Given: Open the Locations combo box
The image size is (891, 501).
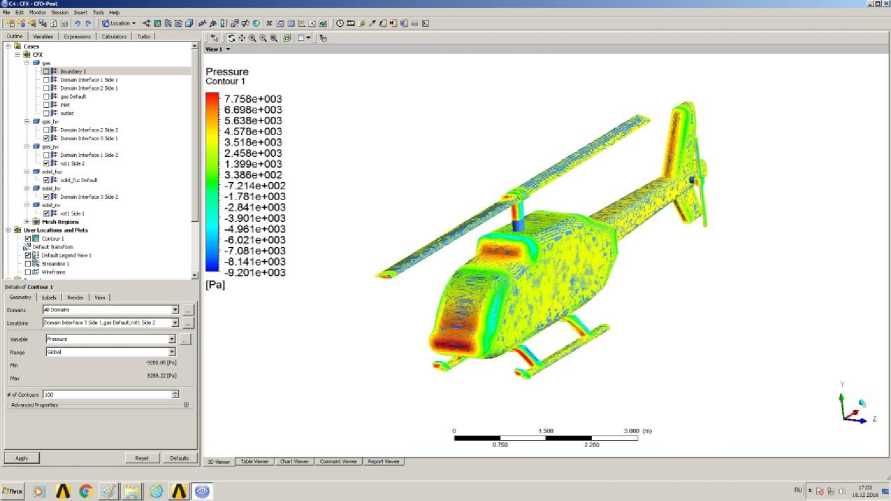Looking at the screenshot, I should [111, 323].
